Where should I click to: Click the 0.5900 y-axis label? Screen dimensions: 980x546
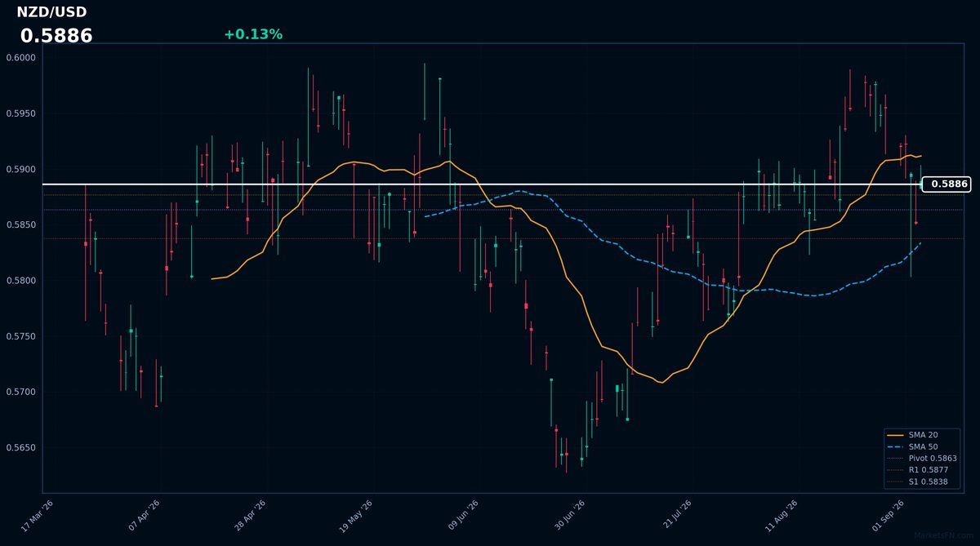tap(21, 169)
